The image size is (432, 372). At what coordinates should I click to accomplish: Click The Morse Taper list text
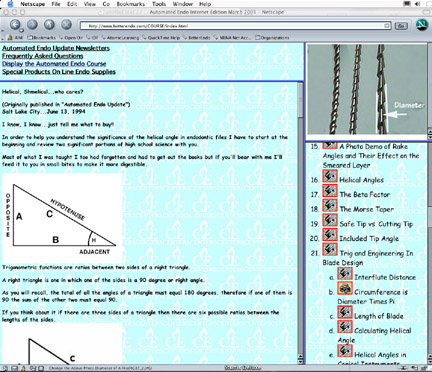(x=367, y=209)
